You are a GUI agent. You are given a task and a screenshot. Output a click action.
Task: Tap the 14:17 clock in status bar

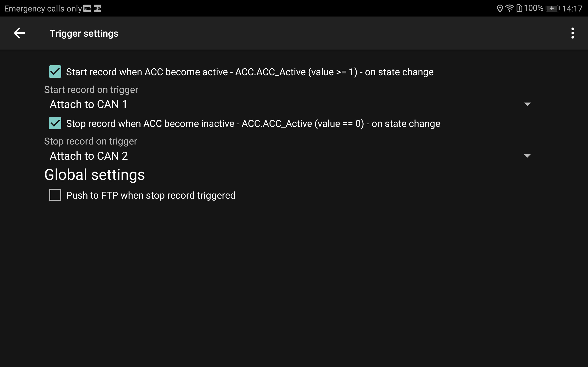[x=572, y=9]
